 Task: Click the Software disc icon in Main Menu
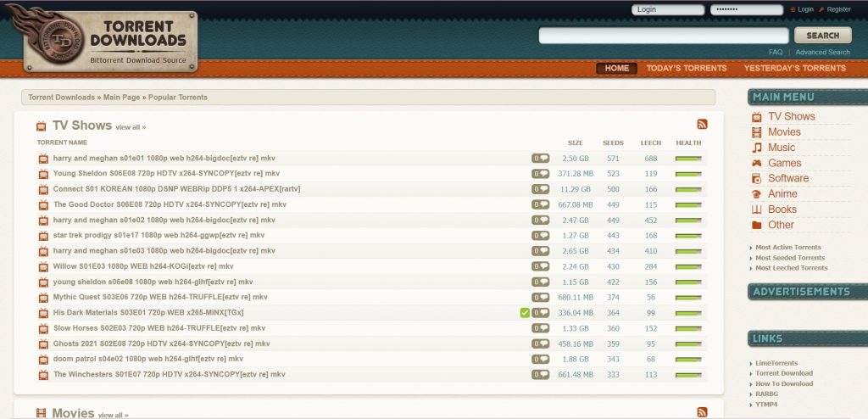tap(756, 178)
